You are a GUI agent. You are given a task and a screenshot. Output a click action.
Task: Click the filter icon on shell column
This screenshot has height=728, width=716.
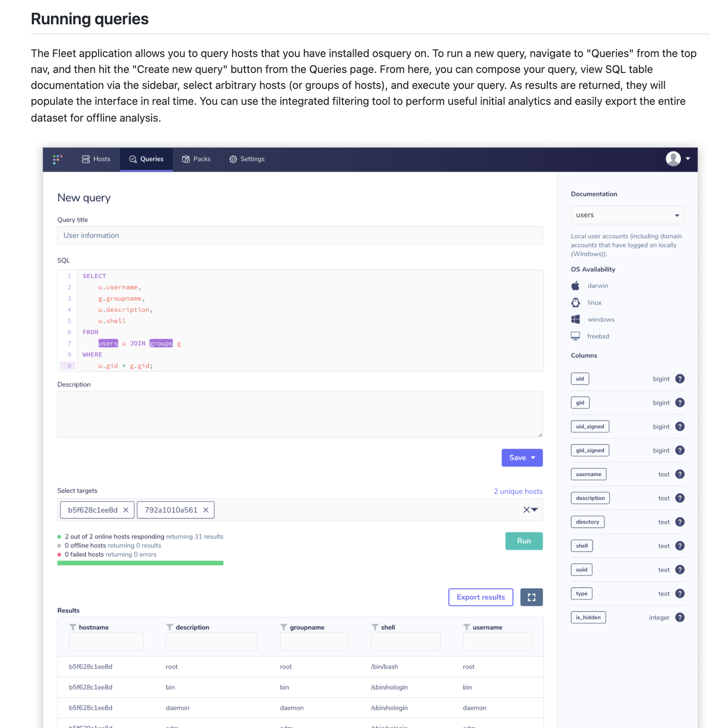pos(374,627)
